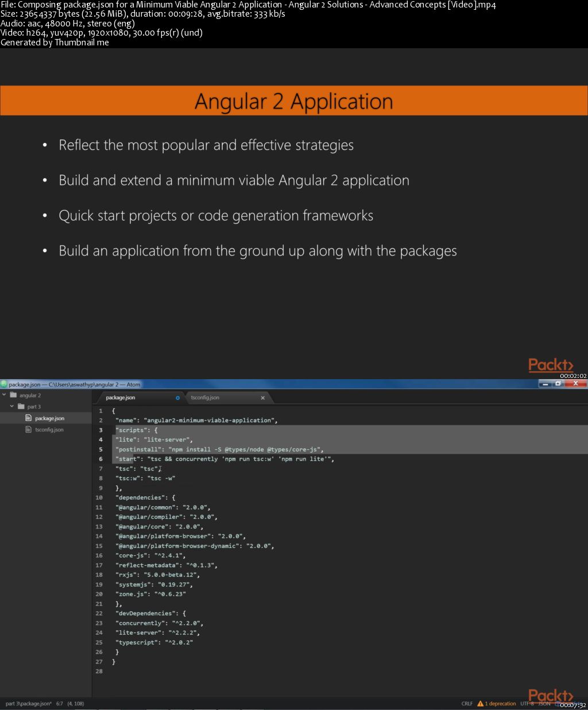Click the angular 2 folder icon
The height and width of the screenshot is (710, 588).
13,395
